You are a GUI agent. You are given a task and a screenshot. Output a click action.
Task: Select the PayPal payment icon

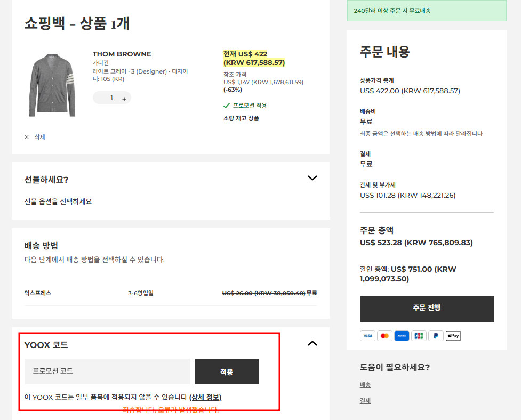tap(436, 335)
